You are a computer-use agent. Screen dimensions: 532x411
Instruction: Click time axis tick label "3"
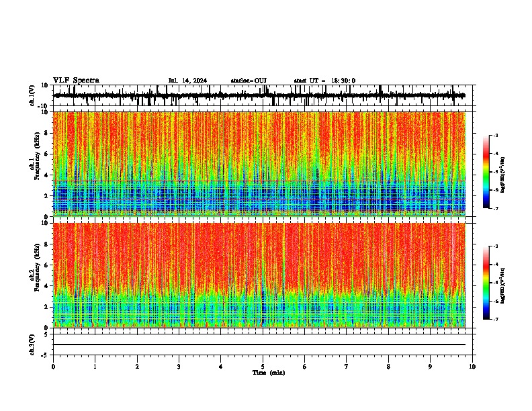point(179,367)
